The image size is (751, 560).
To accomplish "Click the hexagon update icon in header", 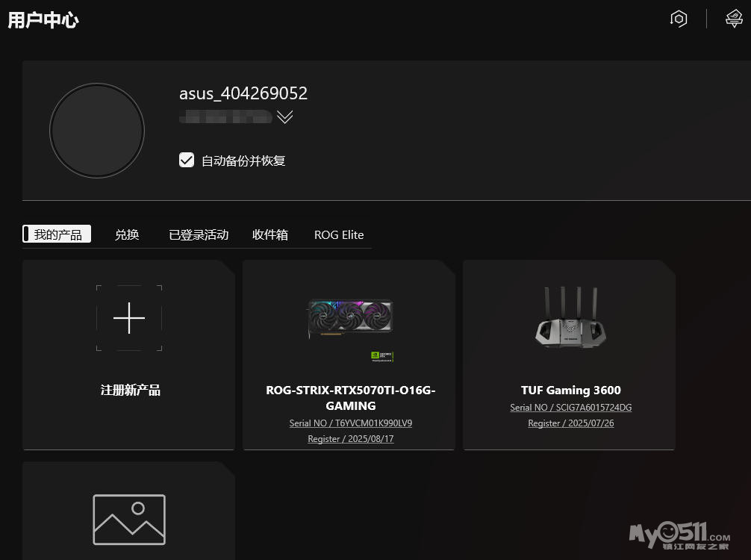I will (678, 19).
